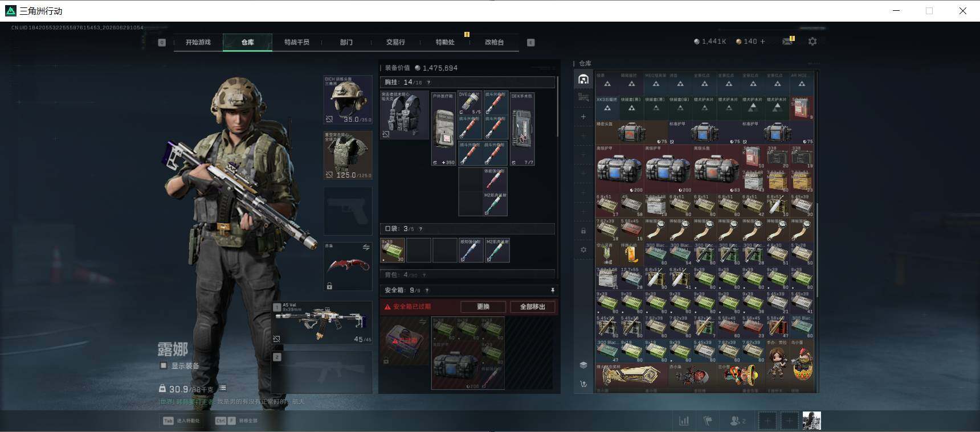
Task: Click the 更换 button
Action: pos(483,307)
